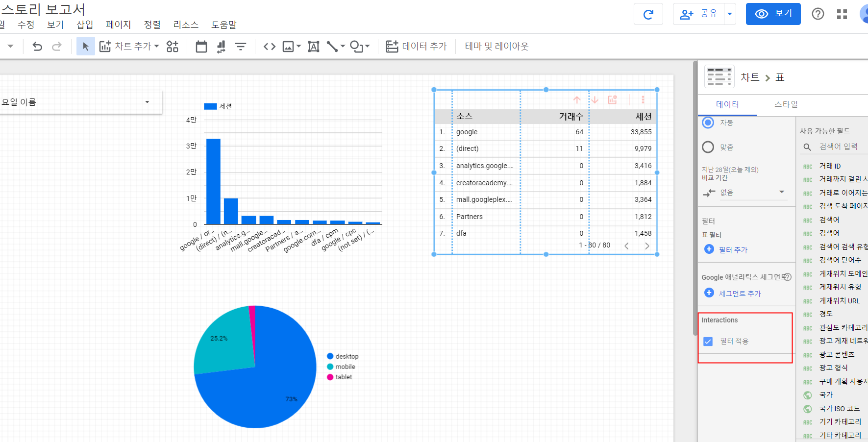
Task: Open the 삽입 menu
Action: tap(85, 25)
